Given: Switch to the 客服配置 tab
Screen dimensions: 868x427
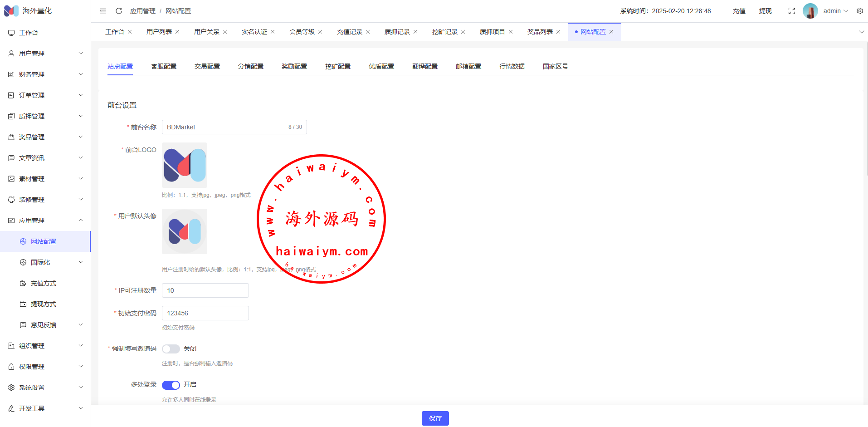Looking at the screenshot, I should [164, 66].
